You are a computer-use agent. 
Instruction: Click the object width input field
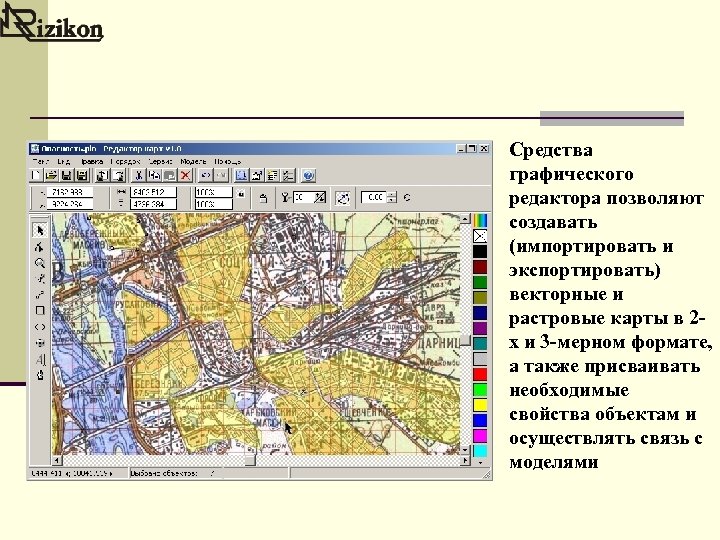(x=154, y=192)
